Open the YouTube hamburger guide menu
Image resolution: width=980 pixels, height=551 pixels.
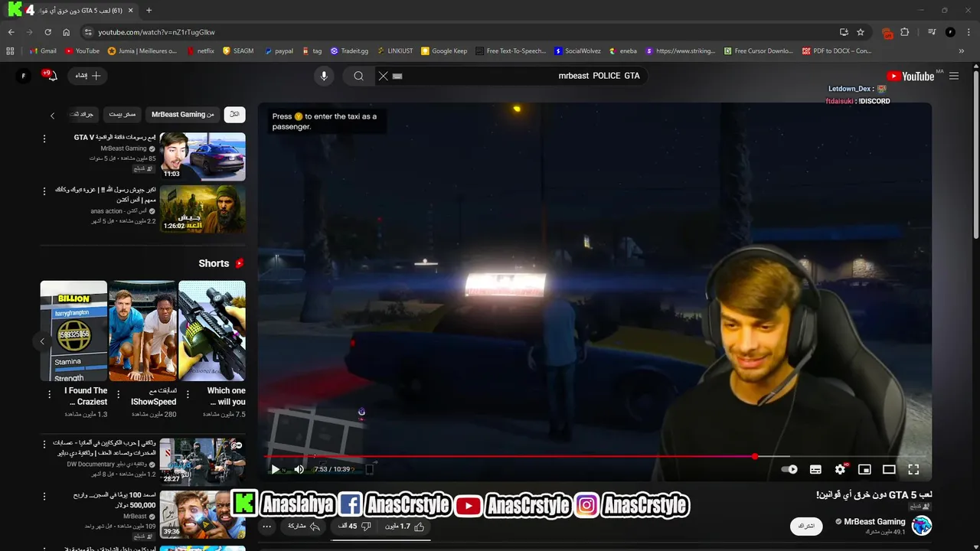click(954, 76)
